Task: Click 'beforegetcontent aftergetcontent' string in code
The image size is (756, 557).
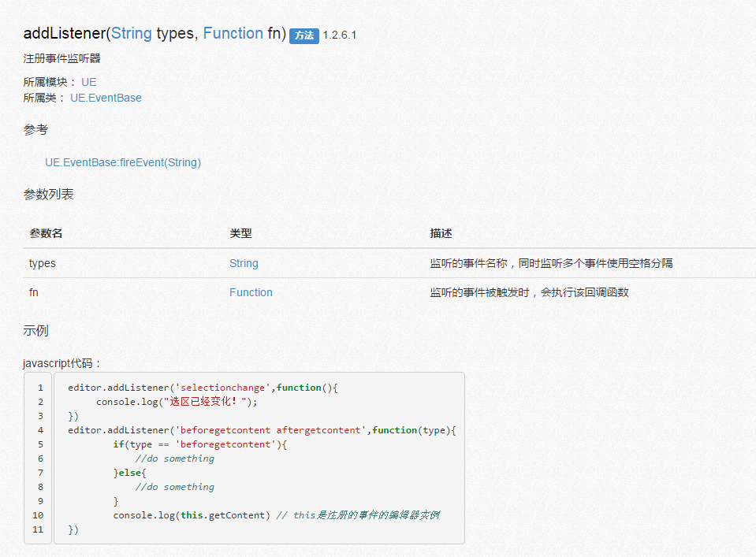Action: tap(270, 430)
